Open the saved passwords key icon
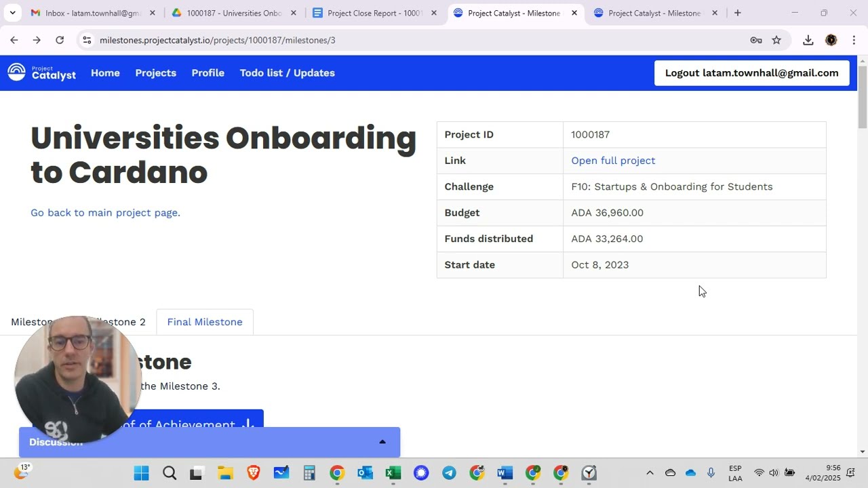Viewport: 868px width, 488px height. point(756,40)
